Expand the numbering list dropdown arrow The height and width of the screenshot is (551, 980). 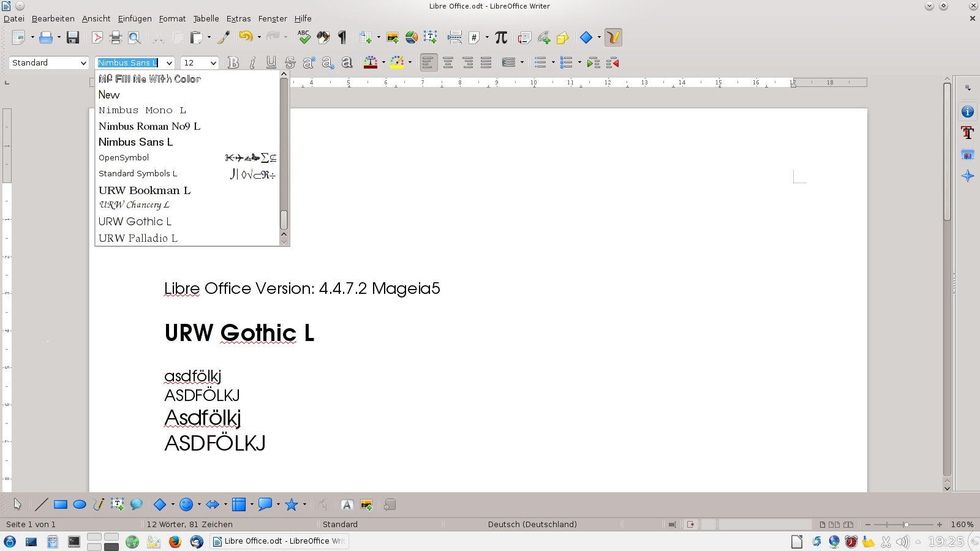(579, 62)
